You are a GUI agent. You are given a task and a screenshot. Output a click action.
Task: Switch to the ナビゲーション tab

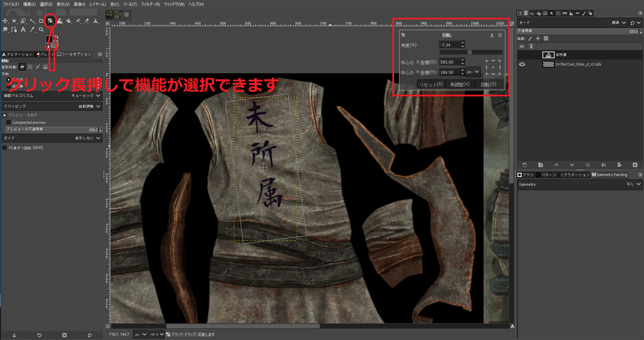(x=17, y=54)
